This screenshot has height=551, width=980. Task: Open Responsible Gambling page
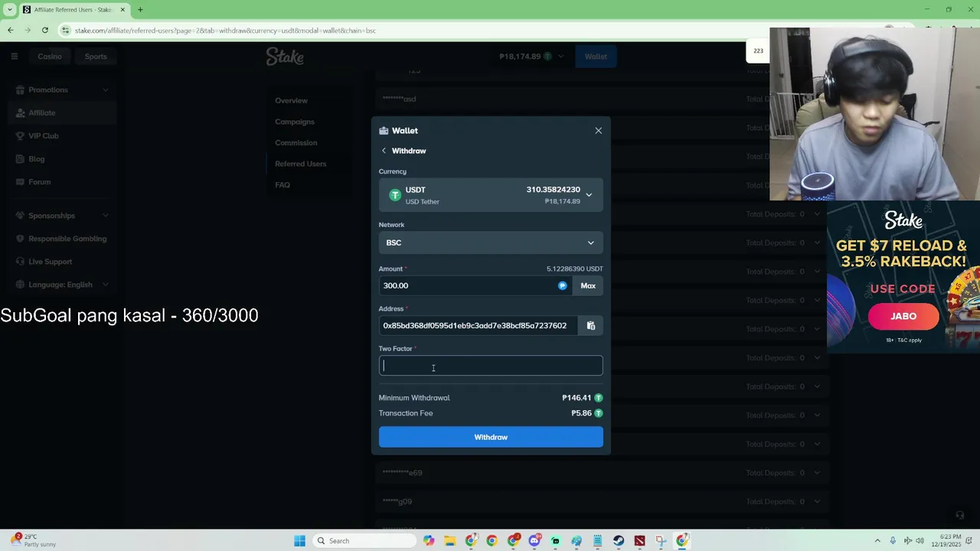point(63,238)
